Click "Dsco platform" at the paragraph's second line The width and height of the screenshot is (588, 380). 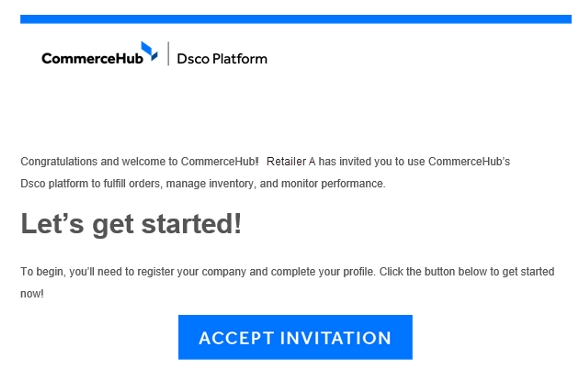[x=54, y=184]
